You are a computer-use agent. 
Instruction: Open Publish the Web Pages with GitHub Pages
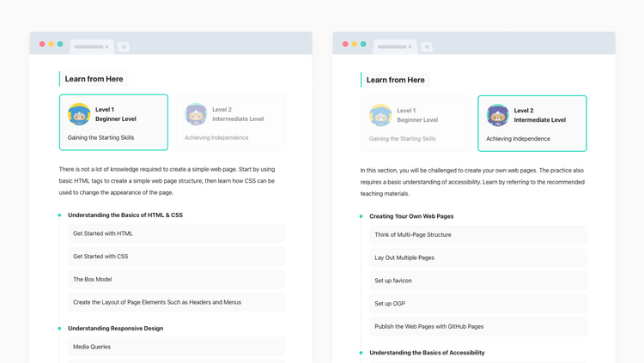coord(478,326)
